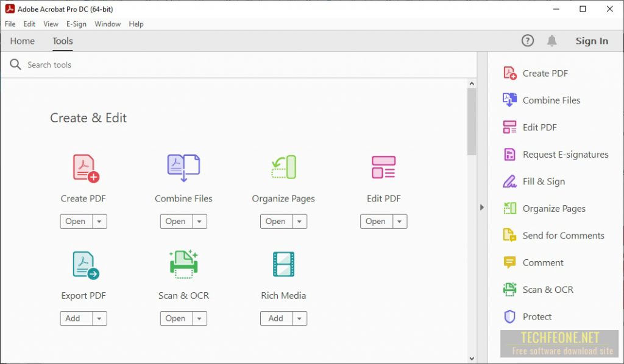Open the E-Sign menu
The width and height of the screenshot is (624, 364).
[x=76, y=24]
